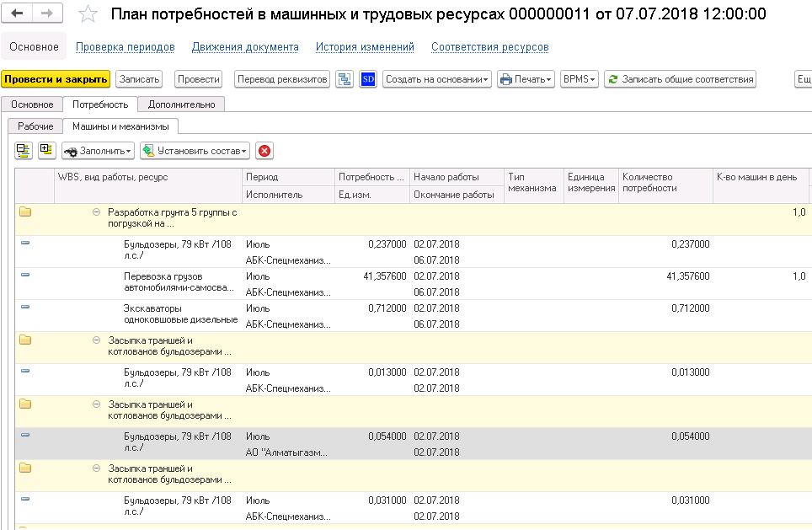Click the back navigation arrow

tap(18, 14)
